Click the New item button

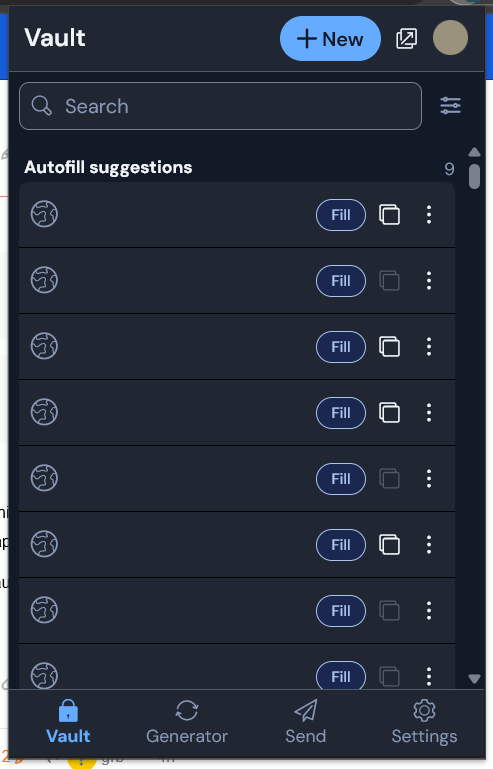[330, 39]
